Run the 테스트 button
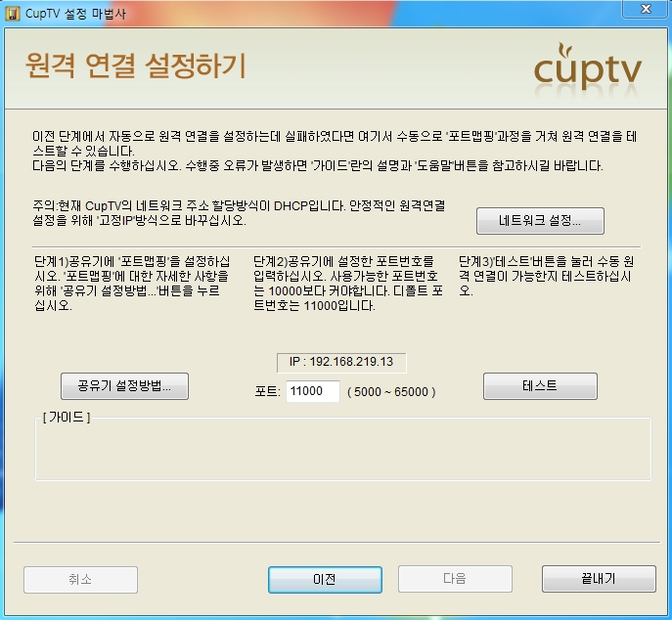672x620 pixels. tap(540, 386)
